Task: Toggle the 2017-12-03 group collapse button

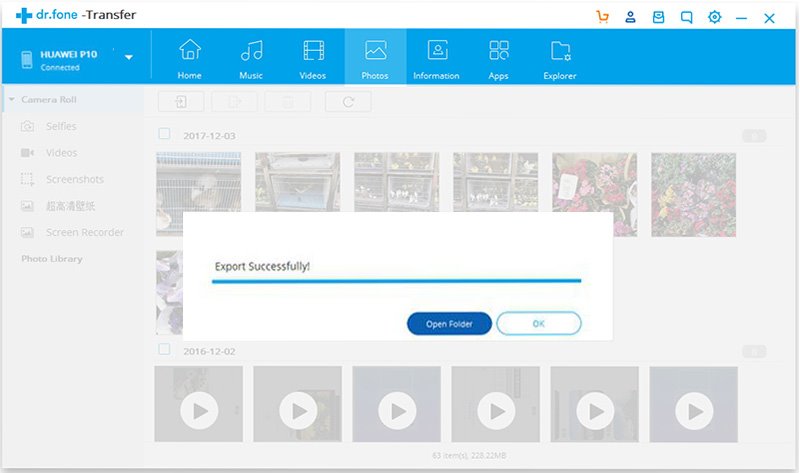Action: [x=754, y=136]
